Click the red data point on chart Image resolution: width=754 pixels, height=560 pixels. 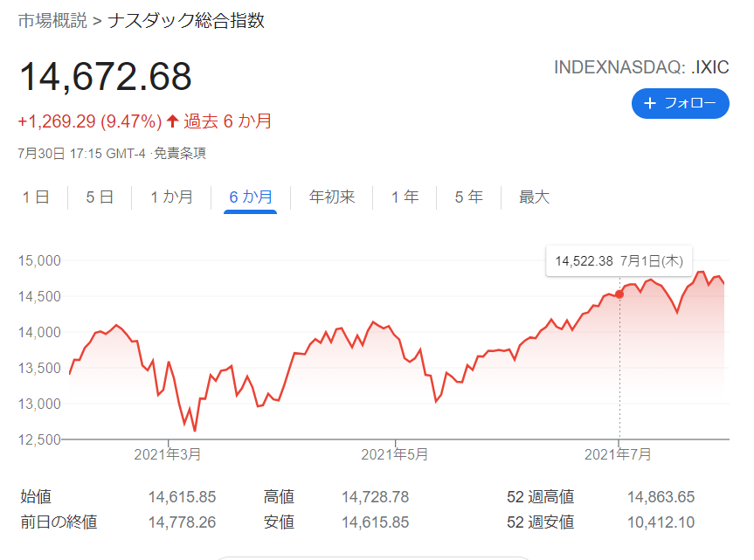(x=619, y=294)
